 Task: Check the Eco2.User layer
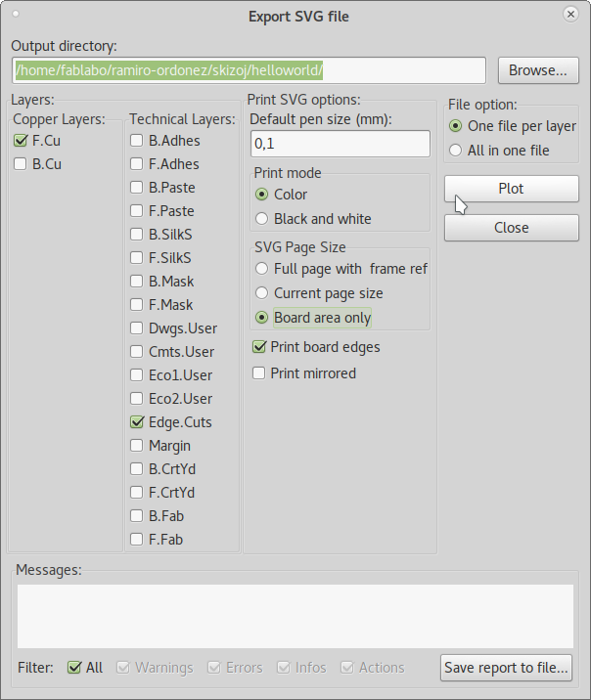136,398
